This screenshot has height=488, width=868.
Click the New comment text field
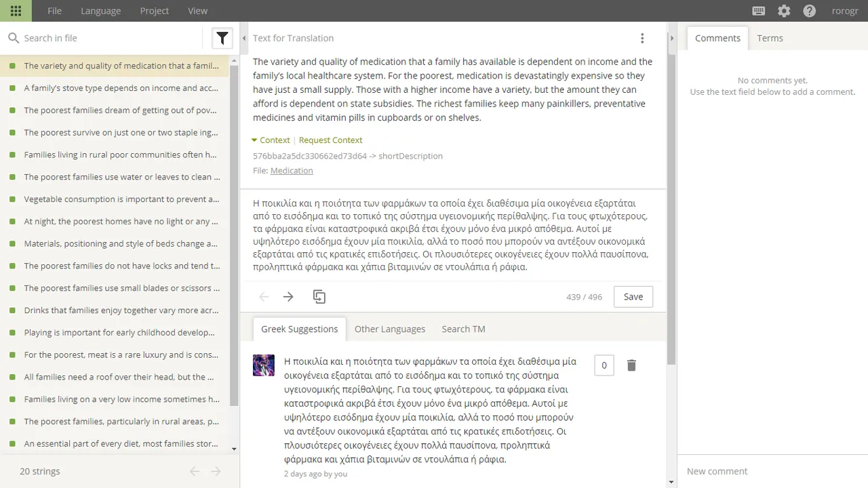[772, 471]
